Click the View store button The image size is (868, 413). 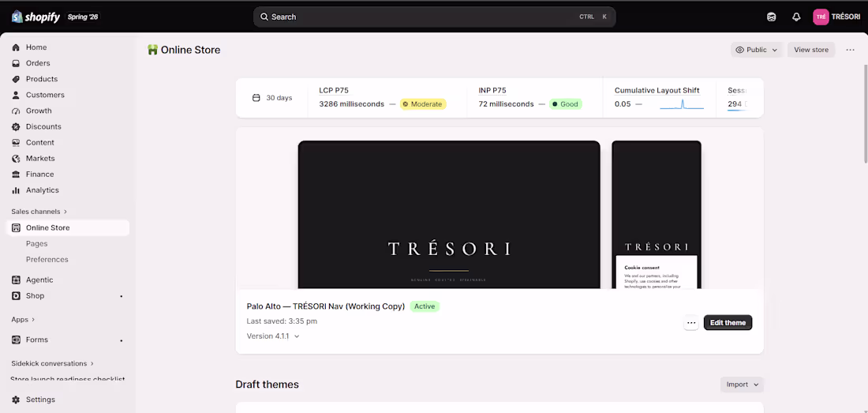coord(811,50)
